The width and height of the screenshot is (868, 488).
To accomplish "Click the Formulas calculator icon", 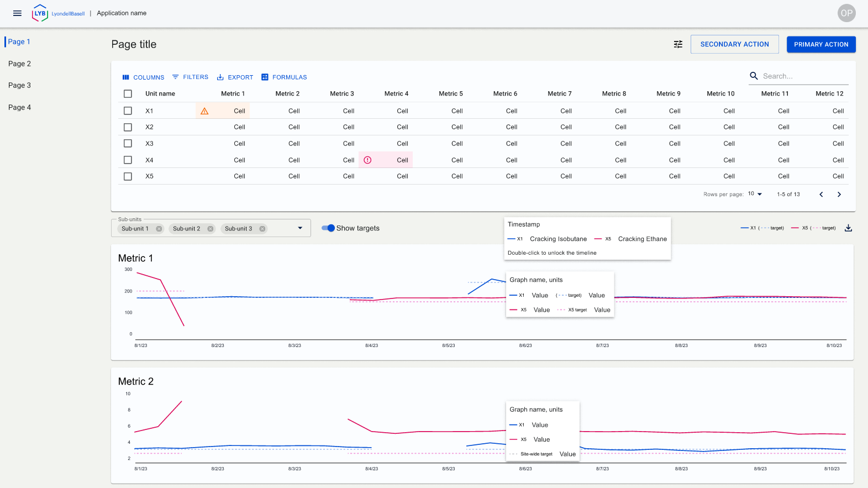I will point(265,77).
